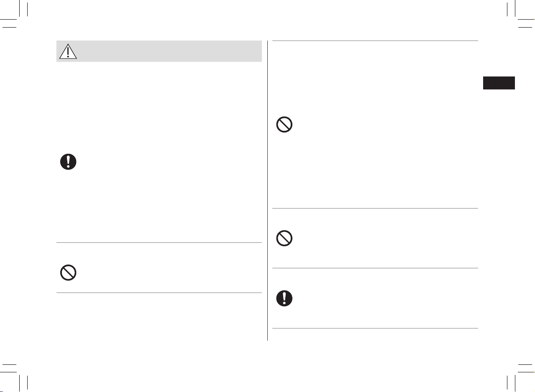The image size is (535, 392).
Task: Click the prohibition circle icon in left column
Action: point(68,273)
